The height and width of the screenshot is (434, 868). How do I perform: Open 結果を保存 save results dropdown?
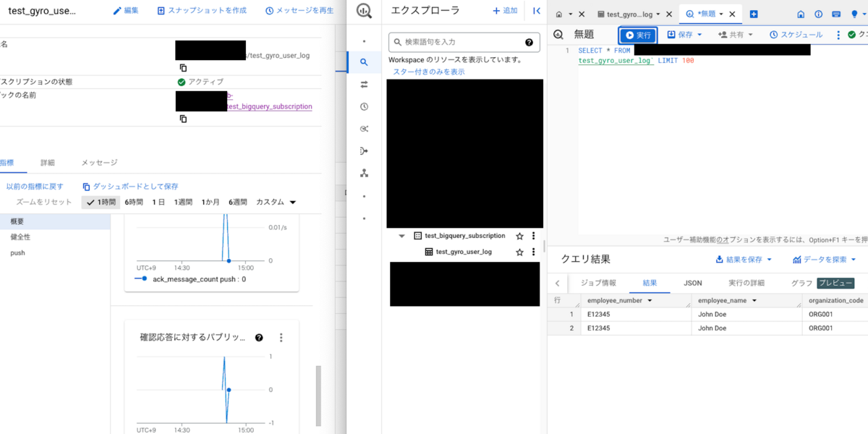pos(744,259)
